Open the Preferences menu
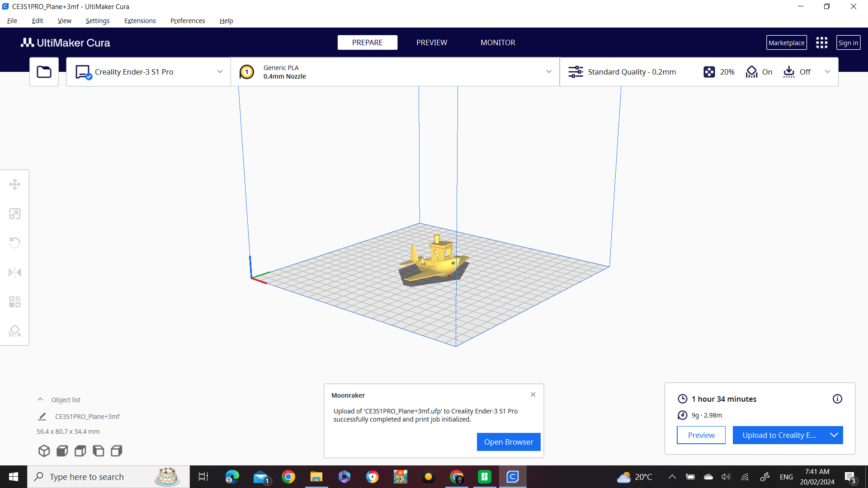Screen dimensions: 868x488 [188, 21]
